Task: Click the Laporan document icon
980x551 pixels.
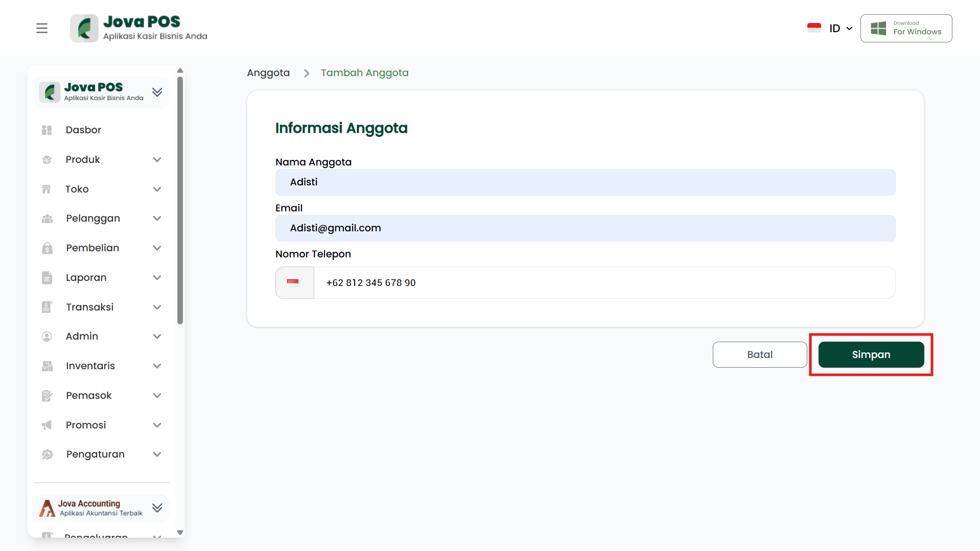Action: [47, 278]
